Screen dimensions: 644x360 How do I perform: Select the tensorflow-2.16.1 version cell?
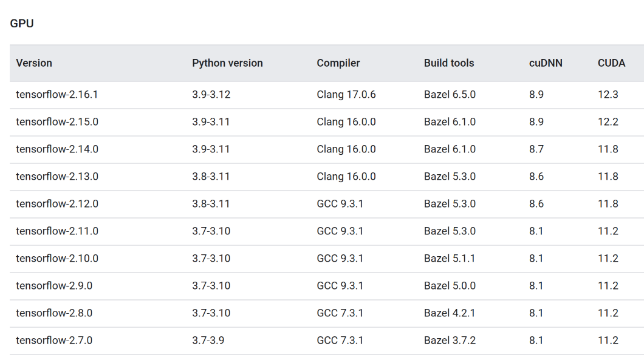[x=57, y=95]
